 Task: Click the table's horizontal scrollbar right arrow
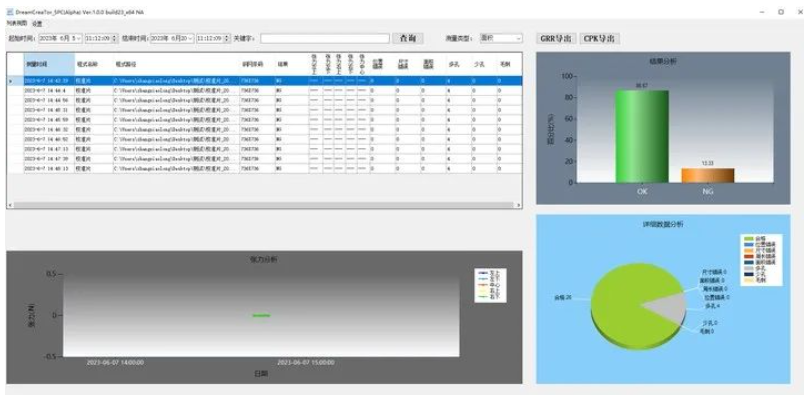pyautogui.click(x=519, y=205)
